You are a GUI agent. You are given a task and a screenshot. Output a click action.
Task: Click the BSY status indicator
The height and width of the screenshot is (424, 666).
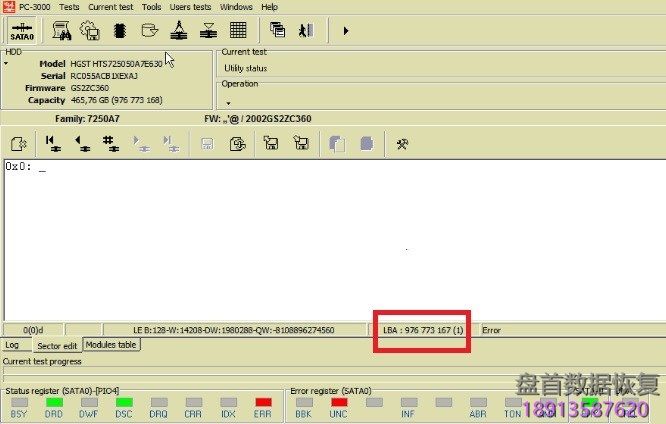[19, 402]
